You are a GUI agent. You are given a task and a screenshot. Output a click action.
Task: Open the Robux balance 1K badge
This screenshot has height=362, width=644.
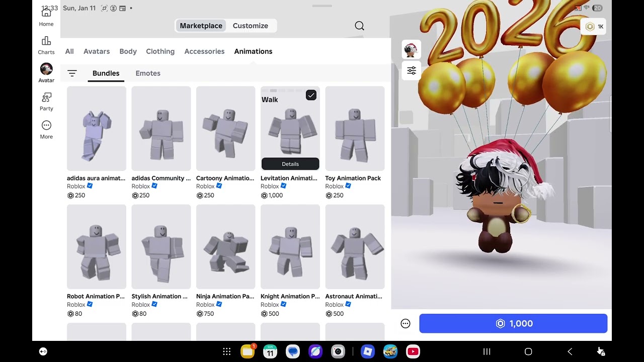[x=594, y=27]
